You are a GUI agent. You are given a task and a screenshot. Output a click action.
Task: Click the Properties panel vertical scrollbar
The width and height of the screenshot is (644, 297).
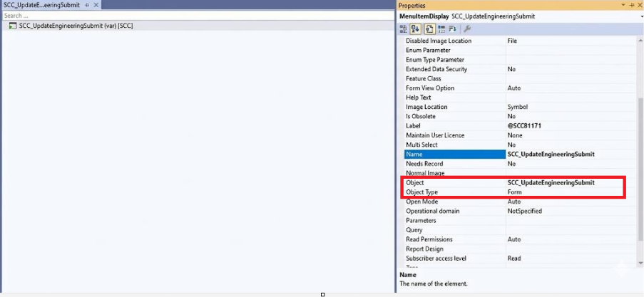click(640, 142)
